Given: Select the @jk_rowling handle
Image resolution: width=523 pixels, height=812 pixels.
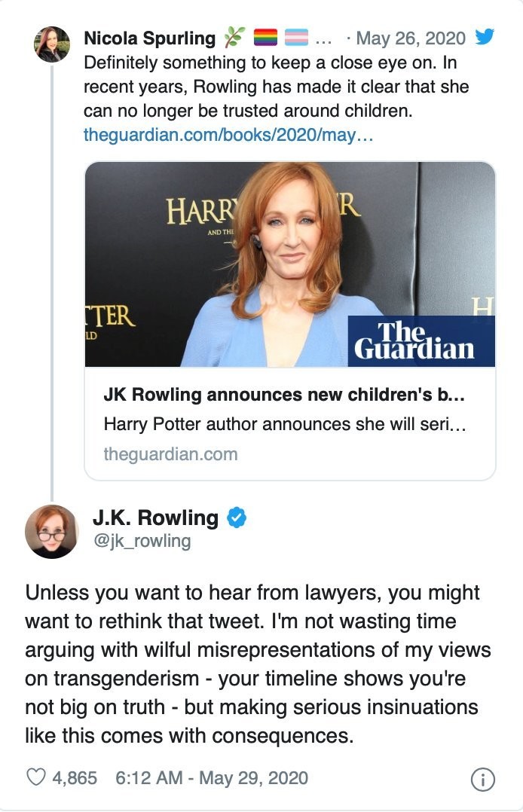Looking at the screenshot, I should point(141,541).
